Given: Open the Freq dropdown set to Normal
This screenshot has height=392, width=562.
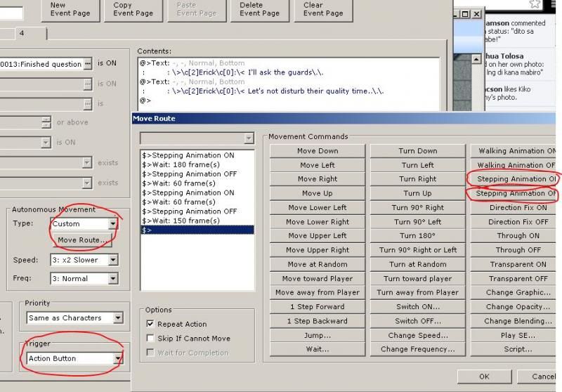Looking at the screenshot, I should tap(113, 279).
